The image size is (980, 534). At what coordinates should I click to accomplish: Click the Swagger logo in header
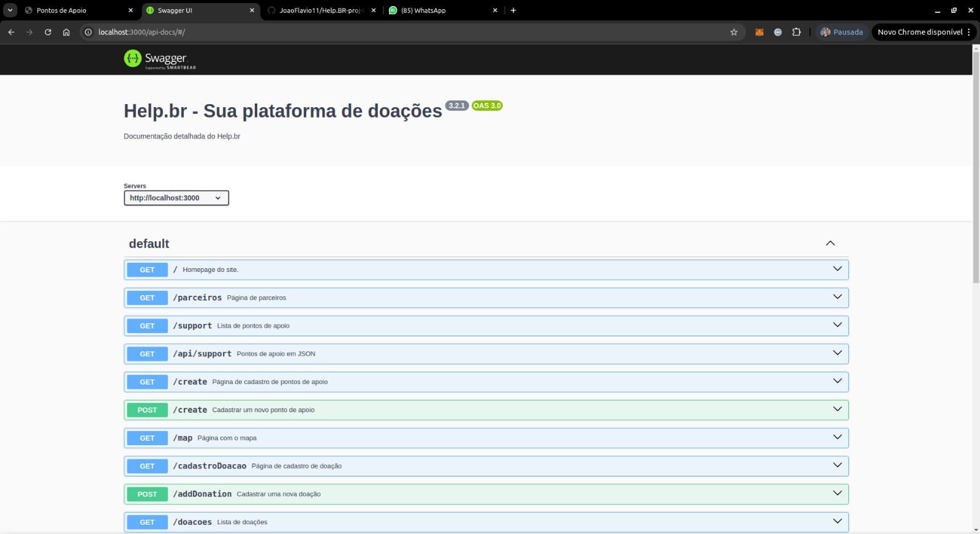pos(160,59)
